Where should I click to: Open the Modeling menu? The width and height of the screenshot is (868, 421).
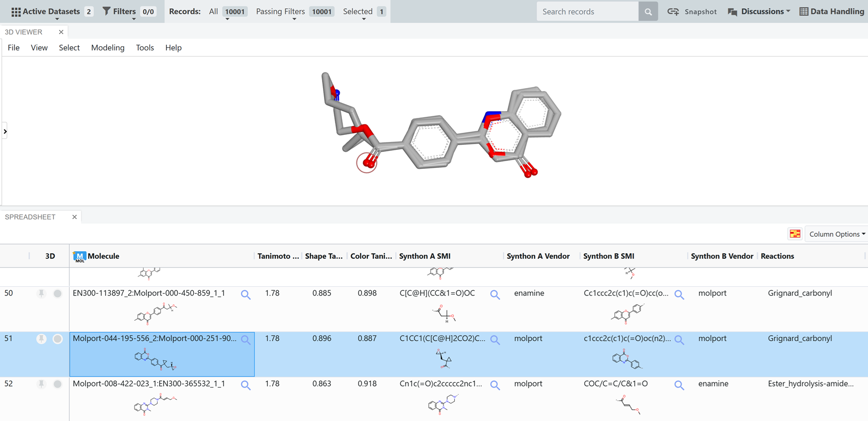[x=108, y=47]
